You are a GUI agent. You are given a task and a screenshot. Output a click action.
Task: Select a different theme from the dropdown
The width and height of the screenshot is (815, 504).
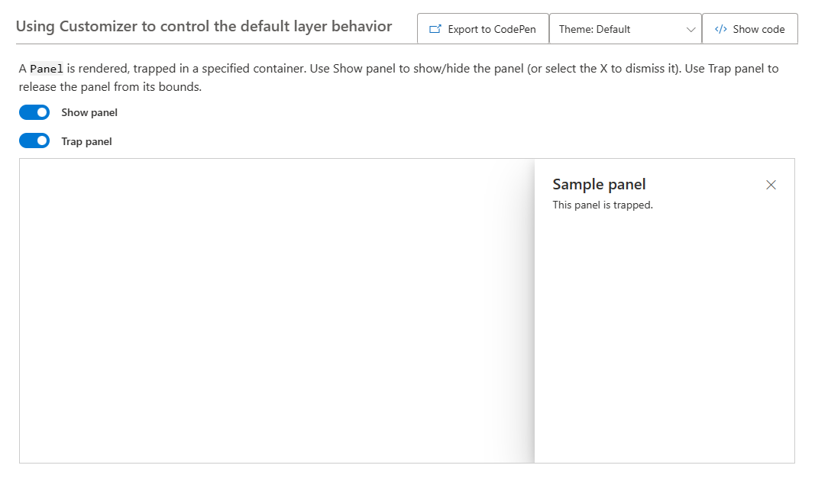(625, 28)
